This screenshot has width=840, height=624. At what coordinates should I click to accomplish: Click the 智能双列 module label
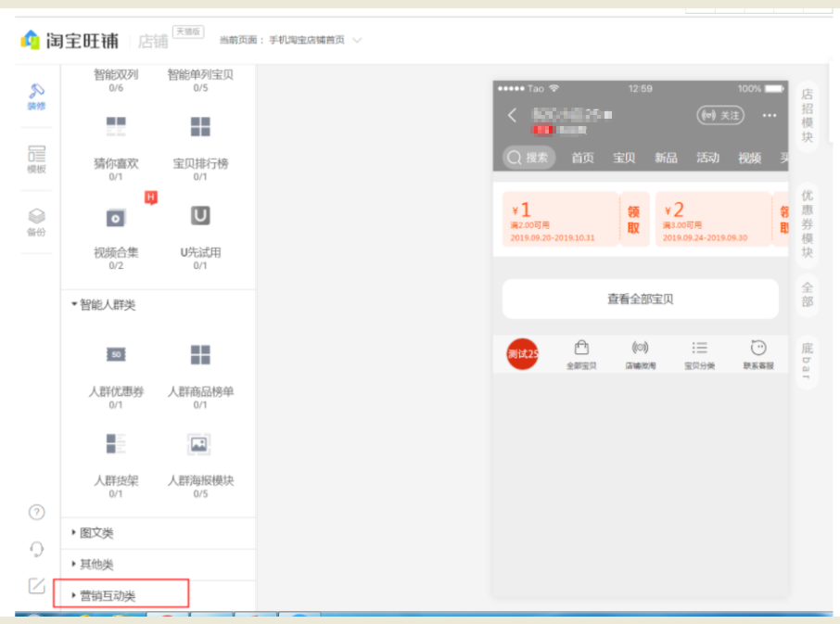[116, 74]
